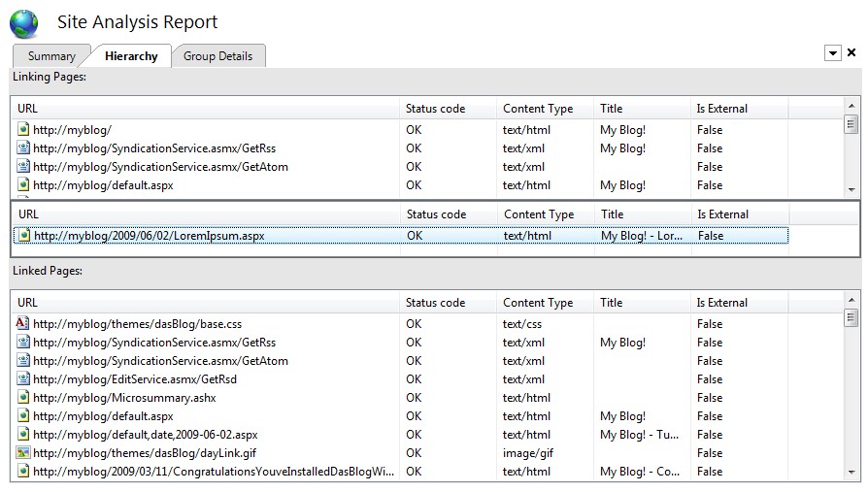Click the Site Analysis Report globe icon
The height and width of the screenshot is (492, 868).
coord(24,24)
